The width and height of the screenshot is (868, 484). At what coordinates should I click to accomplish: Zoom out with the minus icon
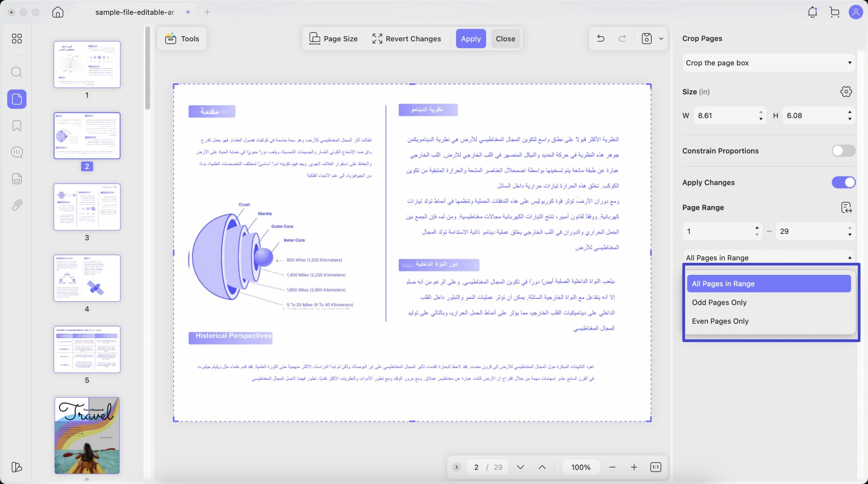click(x=612, y=467)
